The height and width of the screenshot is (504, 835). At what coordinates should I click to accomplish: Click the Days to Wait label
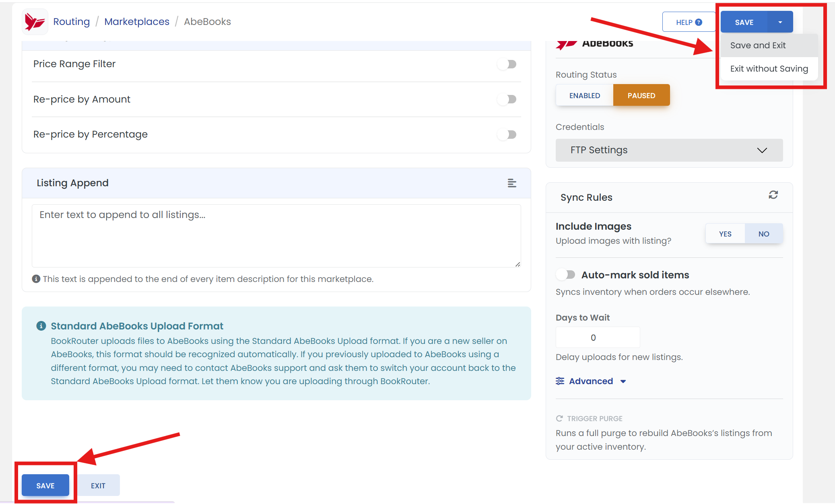click(x=583, y=318)
